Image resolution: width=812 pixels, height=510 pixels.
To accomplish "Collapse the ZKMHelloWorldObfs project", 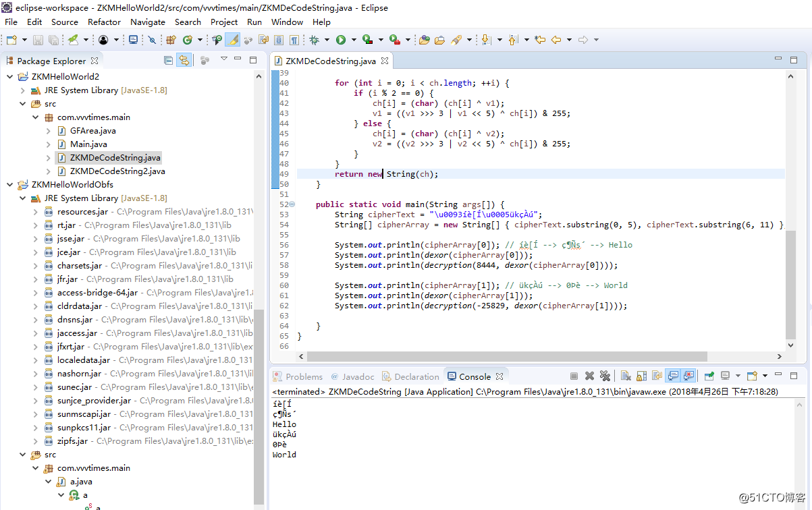I will (x=9, y=185).
